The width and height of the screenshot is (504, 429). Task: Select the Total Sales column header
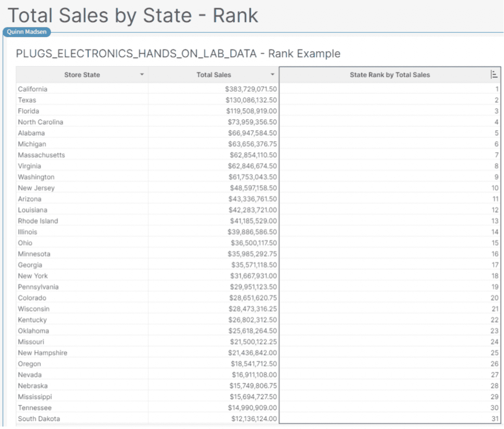click(x=214, y=74)
